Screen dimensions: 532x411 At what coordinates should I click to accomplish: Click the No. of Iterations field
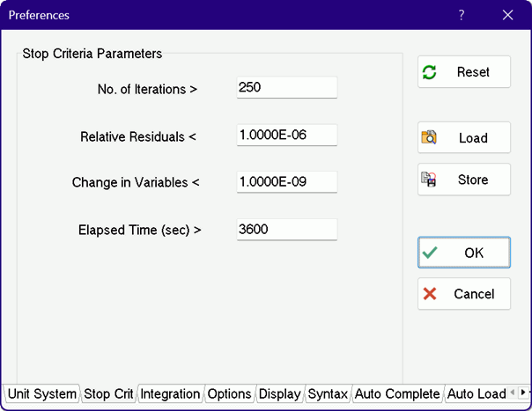coord(286,88)
